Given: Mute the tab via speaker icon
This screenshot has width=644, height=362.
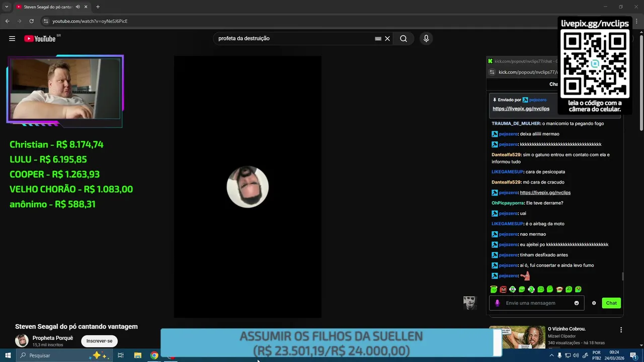Looking at the screenshot, I should tap(77, 7).
